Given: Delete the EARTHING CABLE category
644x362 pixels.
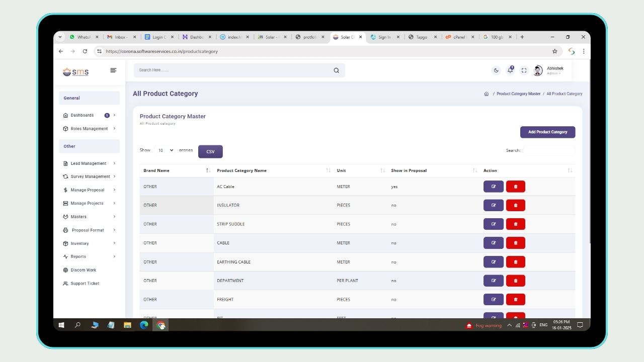Looking at the screenshot, I should pos(515,262).
